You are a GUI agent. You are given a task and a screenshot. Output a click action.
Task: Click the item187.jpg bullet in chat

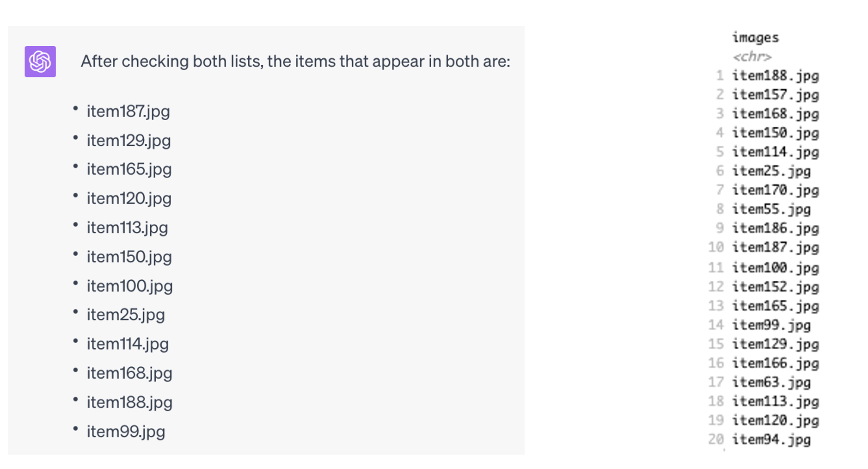tap(128, 111)
